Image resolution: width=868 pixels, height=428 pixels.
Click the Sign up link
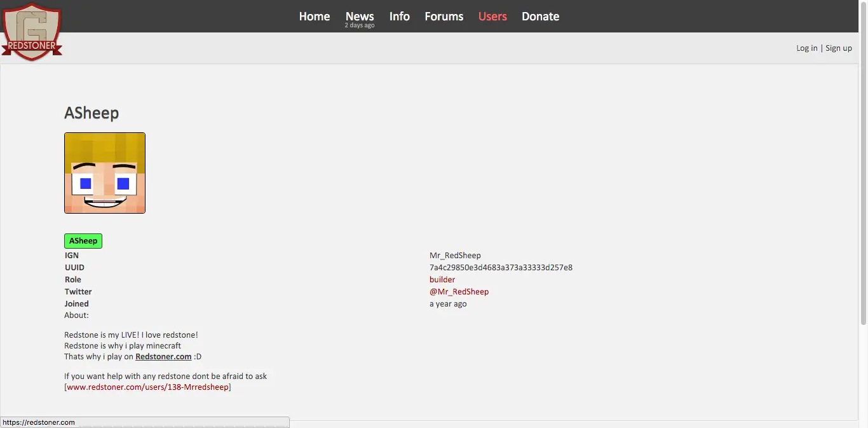pos(839,48)
